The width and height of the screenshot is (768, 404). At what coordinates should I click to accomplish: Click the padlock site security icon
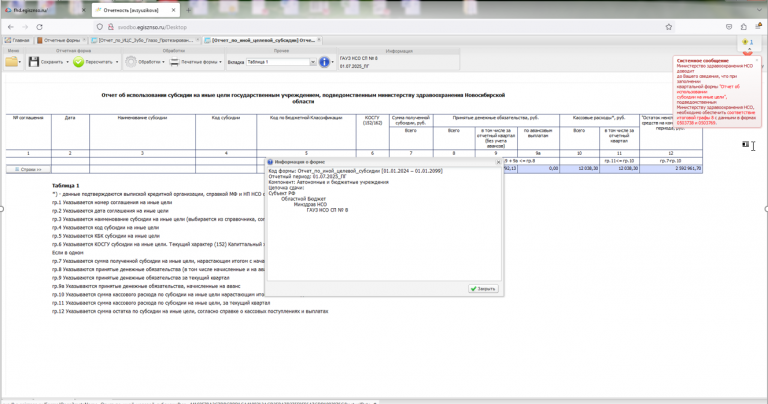tap(111, 27)
